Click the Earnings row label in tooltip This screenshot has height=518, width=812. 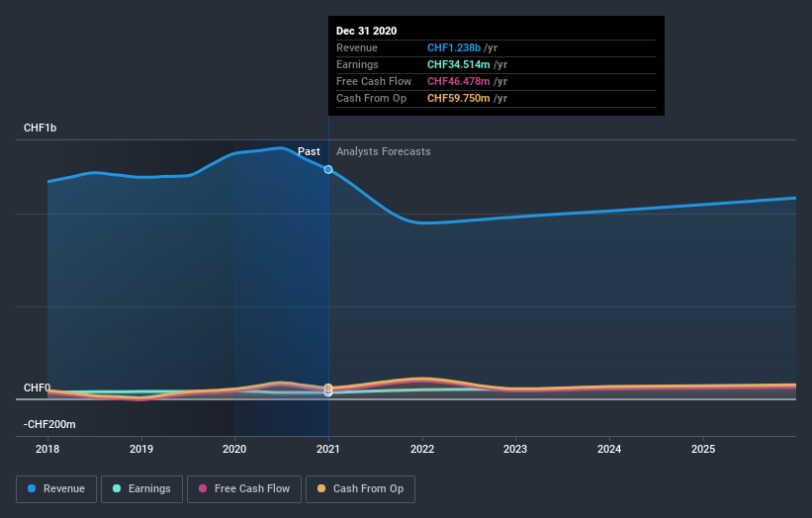pyautogui.click(x=357, y=64)
